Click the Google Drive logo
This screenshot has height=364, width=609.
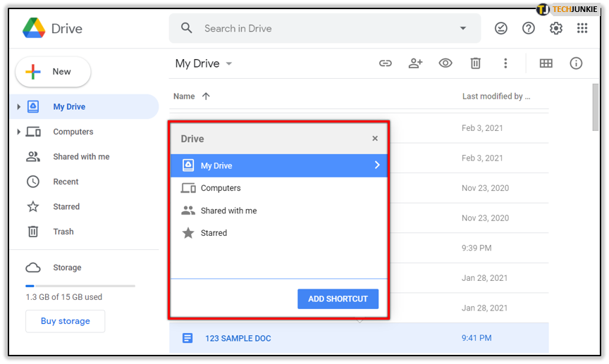coord(34,28)
